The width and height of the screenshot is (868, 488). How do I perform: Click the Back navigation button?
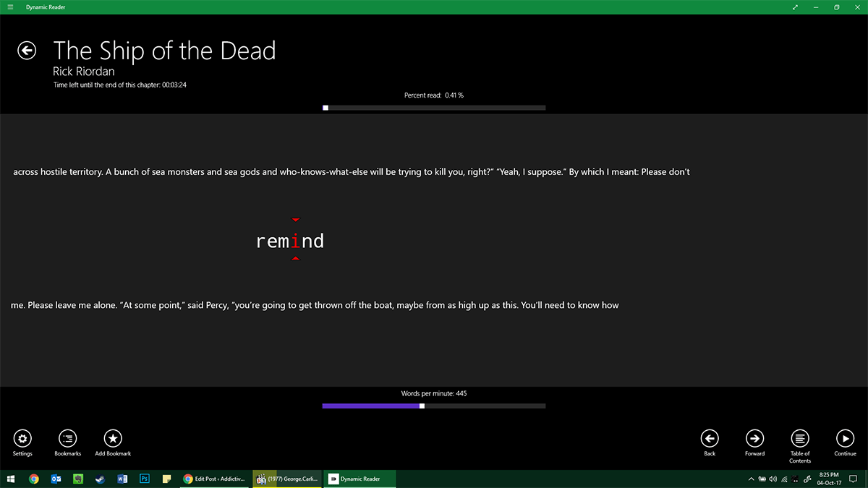710,439
